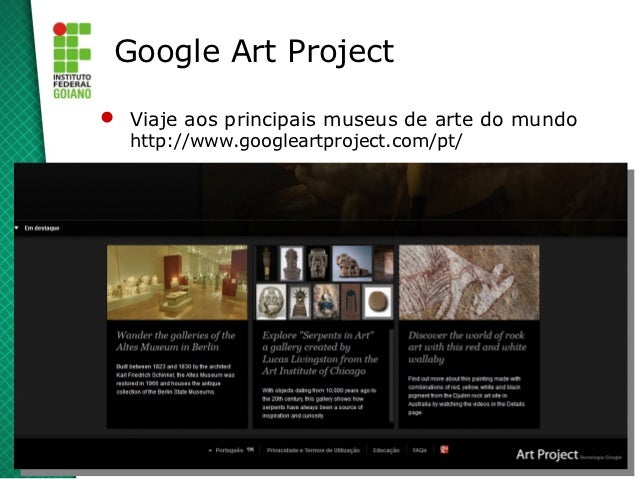Screen dimensions: 638x479
Task: Click the Serpents card vertical scrollbar
Action: (x=391, y=376)
